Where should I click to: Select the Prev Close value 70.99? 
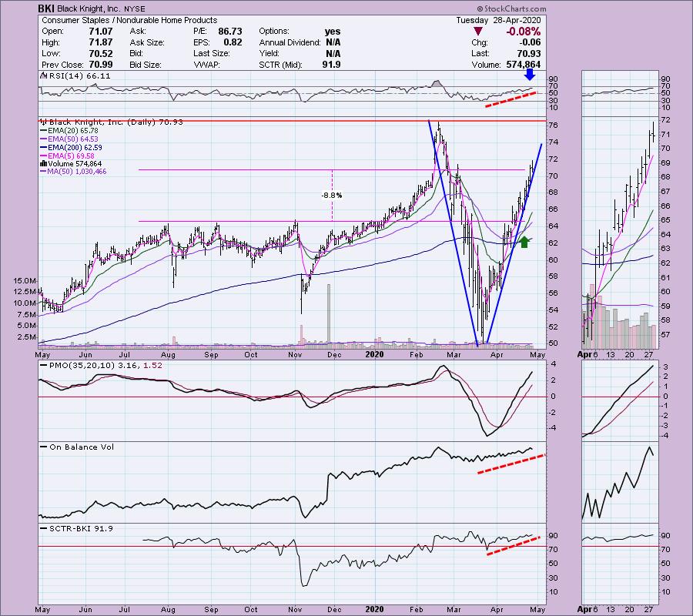coord(101,65)
